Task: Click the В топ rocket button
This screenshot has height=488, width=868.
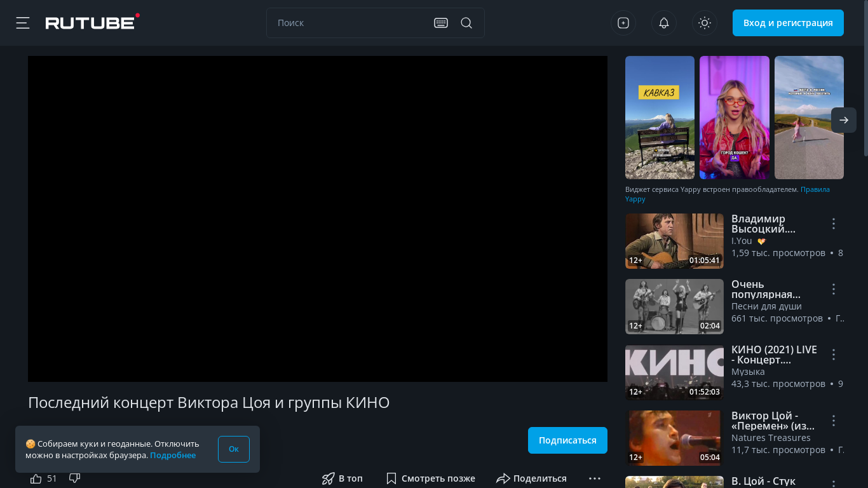Action: point(342,478)
